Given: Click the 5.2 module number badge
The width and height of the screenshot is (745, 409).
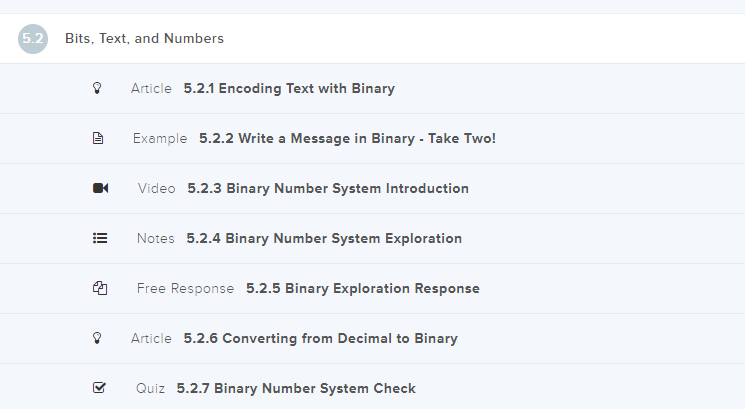Looking at the screenshot, I should coord(33,39).
